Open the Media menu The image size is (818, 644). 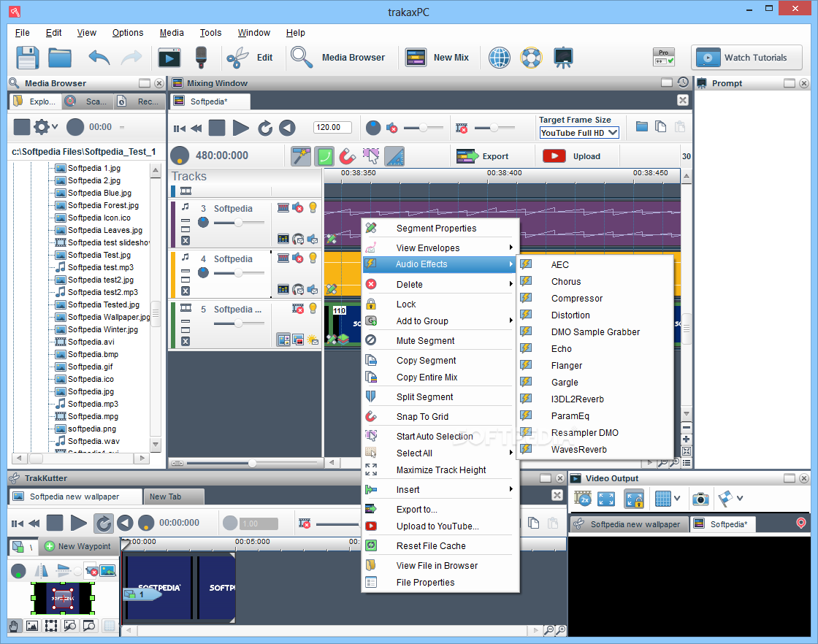(x=172, y=32)
